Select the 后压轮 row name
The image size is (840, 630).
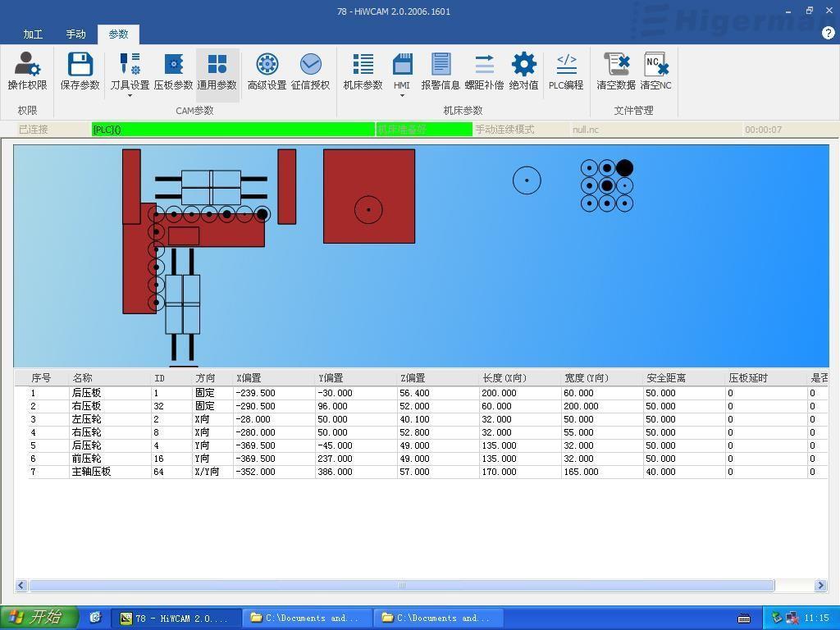(x=86, y=445)
